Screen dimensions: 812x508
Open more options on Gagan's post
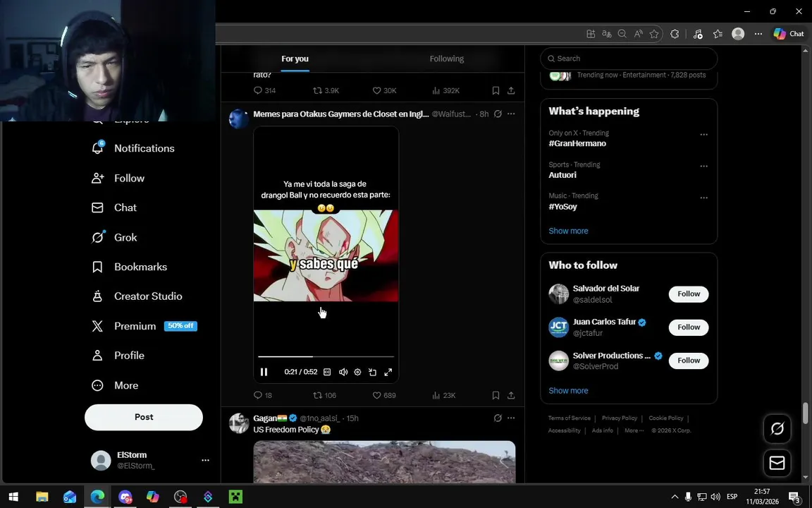[511, 418]
